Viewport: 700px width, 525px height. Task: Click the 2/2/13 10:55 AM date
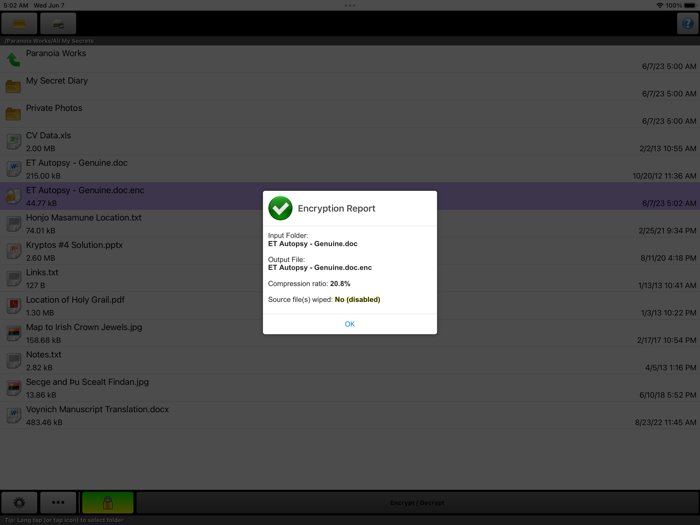668,149
